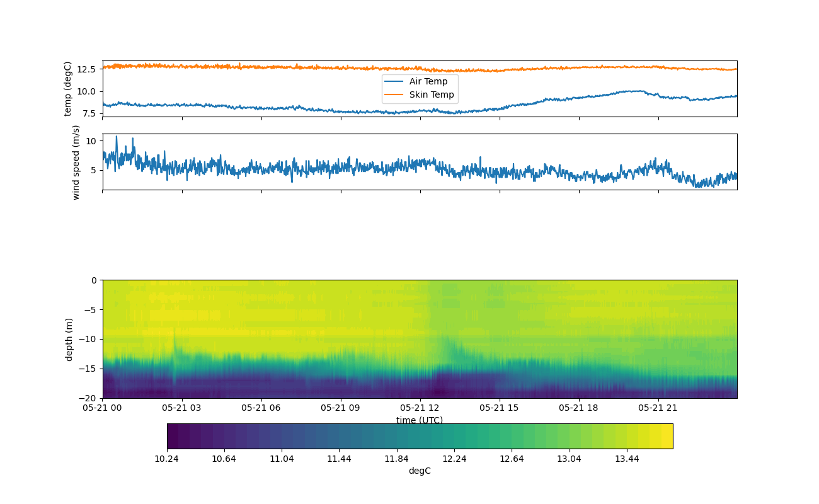Click the Air Temp legend entry
Screen dimensions: 819x504
tap(428, 81)
